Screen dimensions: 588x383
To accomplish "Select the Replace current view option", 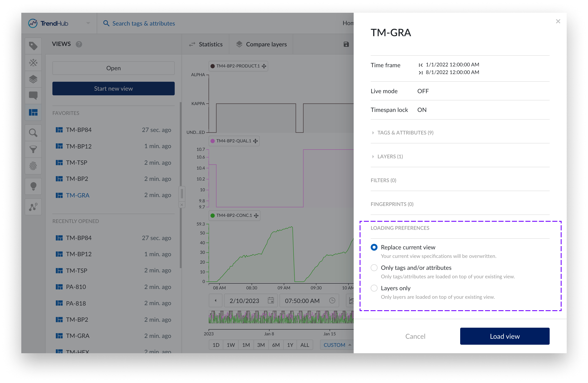I will [x=374, y=247].
